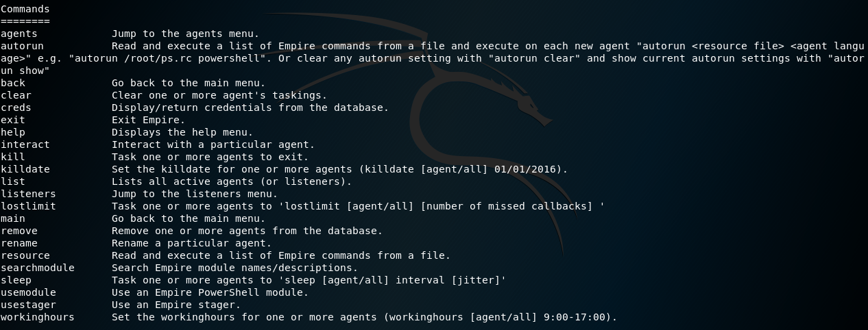Click the 'interact' command name

coord(25,144)
